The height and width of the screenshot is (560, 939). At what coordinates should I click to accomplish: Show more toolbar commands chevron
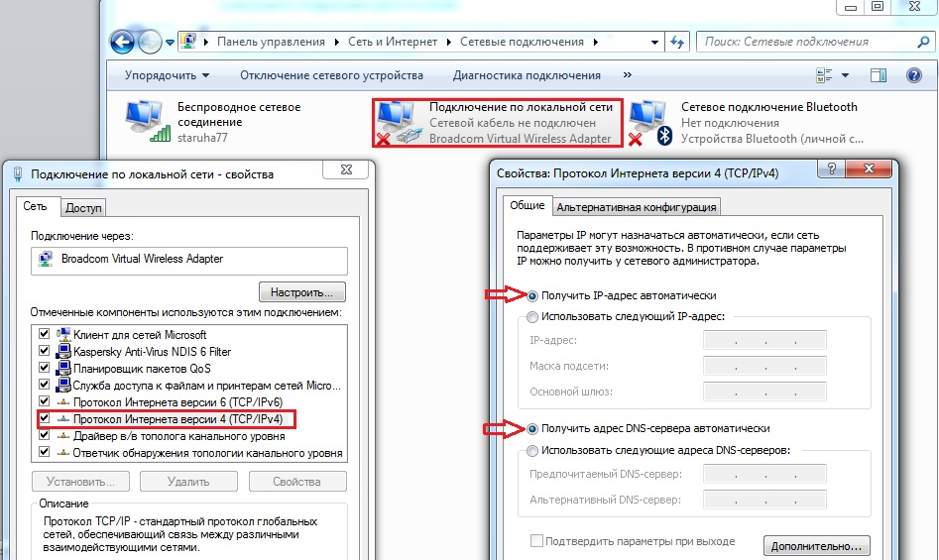(x=627, y=74)
